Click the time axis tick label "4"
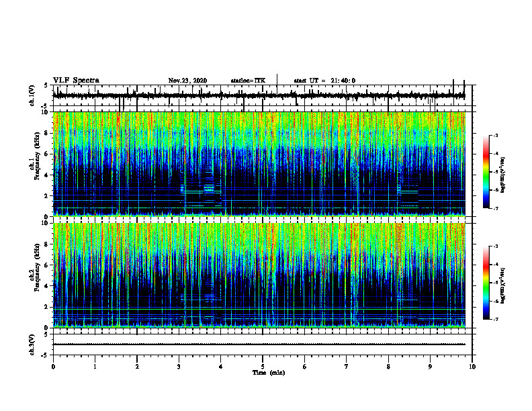This screenshot has height=411, width=532. [x=221, y=367]
